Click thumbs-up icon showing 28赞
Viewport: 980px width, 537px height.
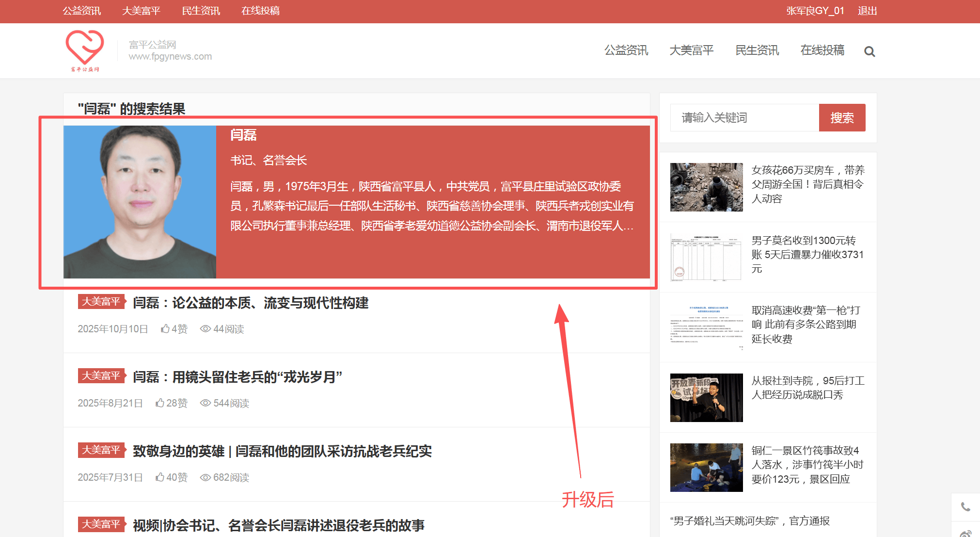[x=160, y=403]
